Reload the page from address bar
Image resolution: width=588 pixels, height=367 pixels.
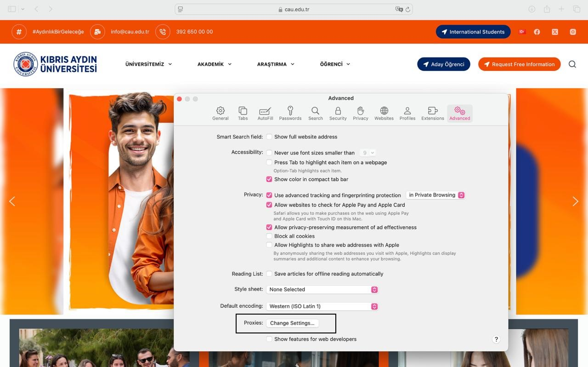407,9
